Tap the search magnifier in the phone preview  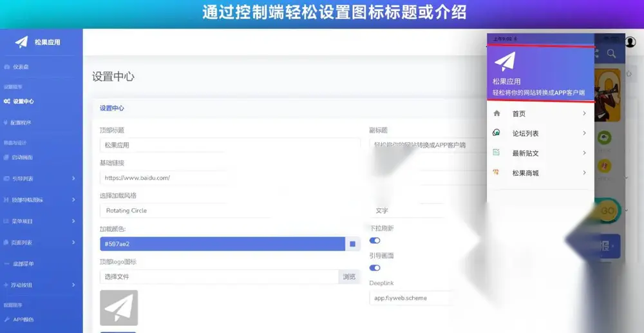611,53
